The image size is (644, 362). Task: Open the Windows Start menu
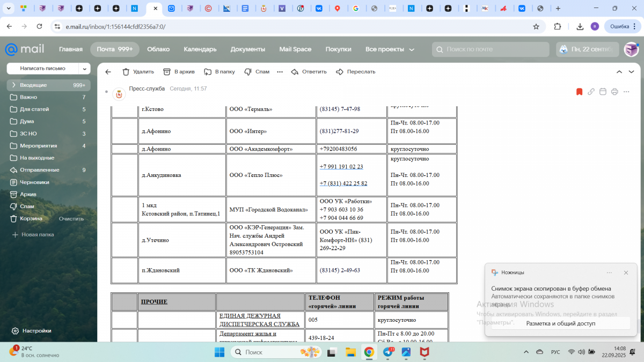coord(219,352)
